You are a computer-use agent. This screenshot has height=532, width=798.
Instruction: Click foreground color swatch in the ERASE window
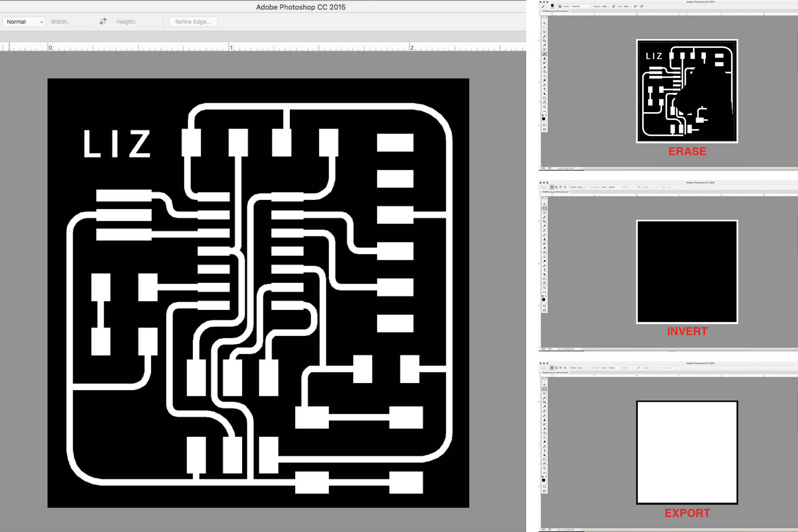(544, 118)
